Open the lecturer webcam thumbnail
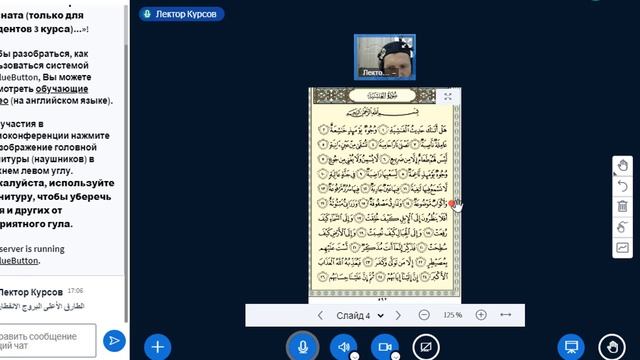Screen dimensions: 640x360 pyautogui.click(x=385, y=57)
